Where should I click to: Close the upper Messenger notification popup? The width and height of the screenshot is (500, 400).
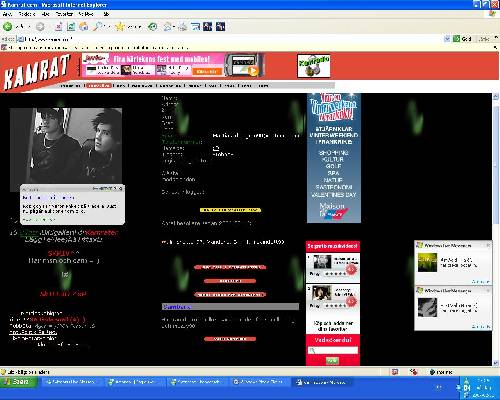(488, 245)
